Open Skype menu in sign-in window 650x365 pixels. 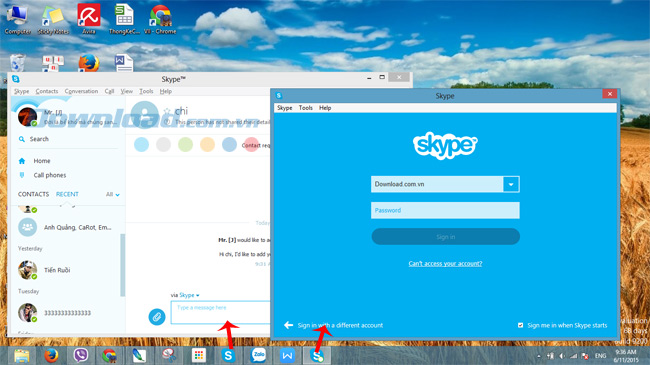click(284, 108)
